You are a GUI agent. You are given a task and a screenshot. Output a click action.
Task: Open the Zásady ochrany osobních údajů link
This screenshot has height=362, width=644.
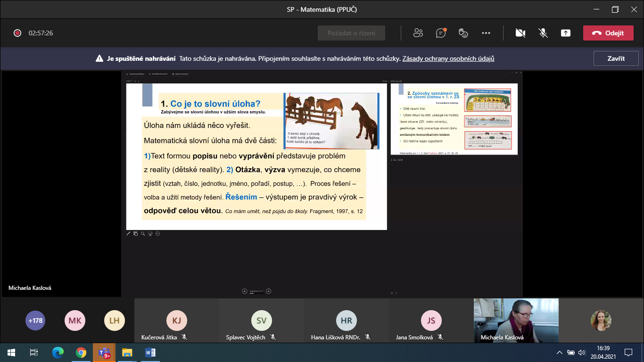click(x=448, y=59)
